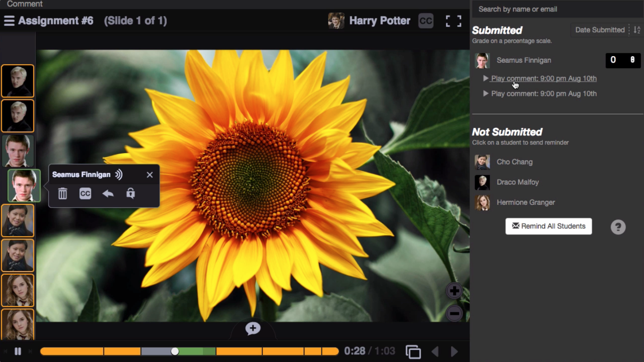
Task: Open the help question mark icon
Action: 618,227
